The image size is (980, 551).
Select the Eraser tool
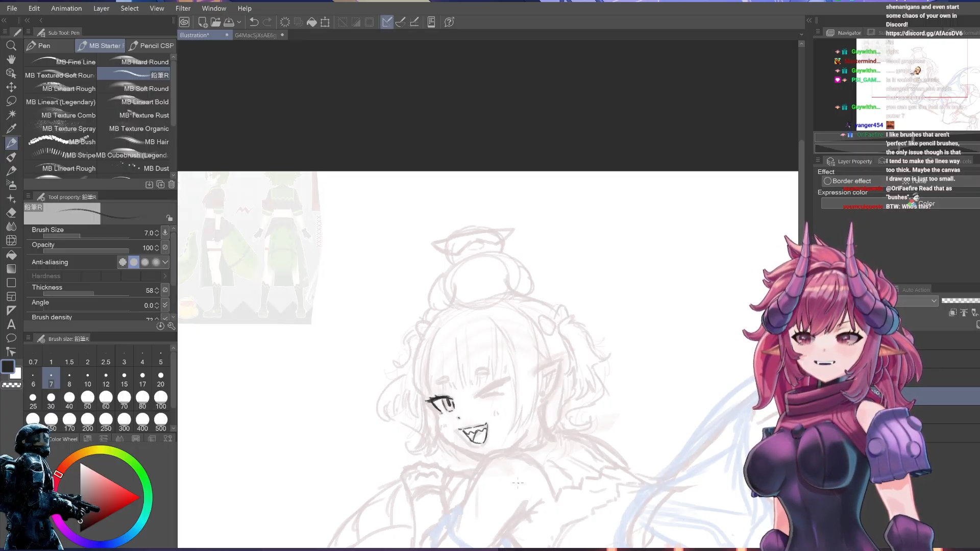(11, 213)
